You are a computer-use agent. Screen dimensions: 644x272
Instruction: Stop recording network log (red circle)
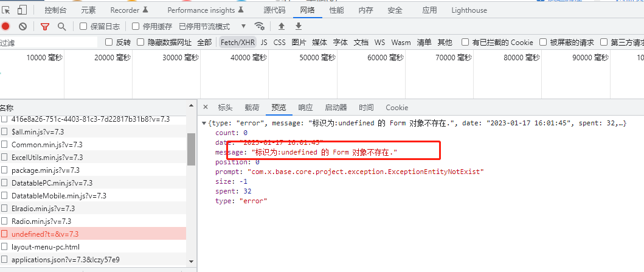pyautogui.click(x=5, y=26)
